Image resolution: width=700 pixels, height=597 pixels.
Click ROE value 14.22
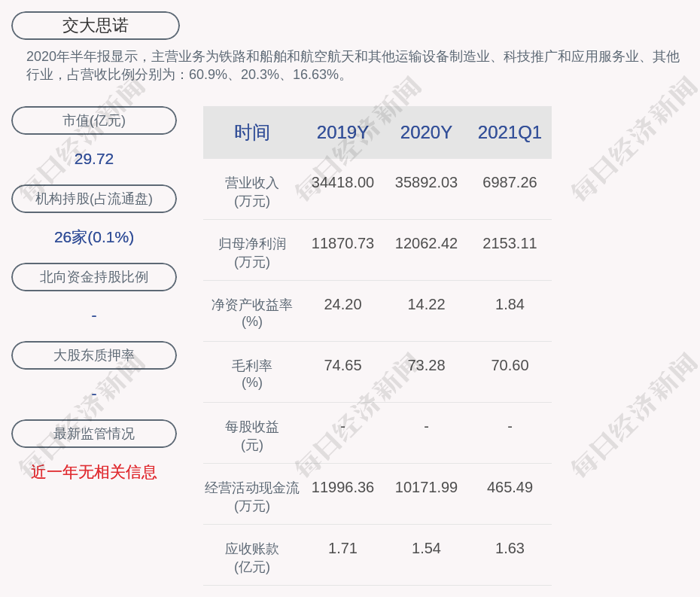pyautogui.click(x=426, y=305)
